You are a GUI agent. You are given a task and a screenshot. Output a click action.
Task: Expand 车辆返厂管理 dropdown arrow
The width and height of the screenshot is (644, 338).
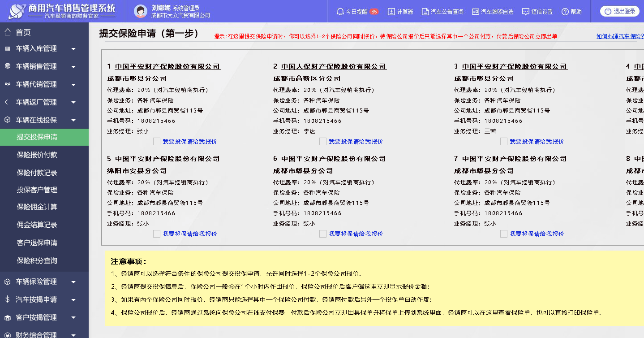(73, 103)
